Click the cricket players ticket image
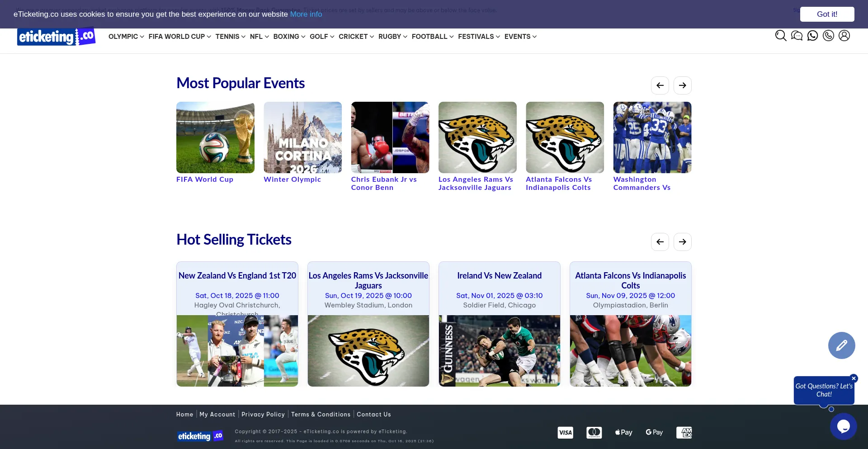The width and height of the screenshot is (868, 449). coord(237,351)
